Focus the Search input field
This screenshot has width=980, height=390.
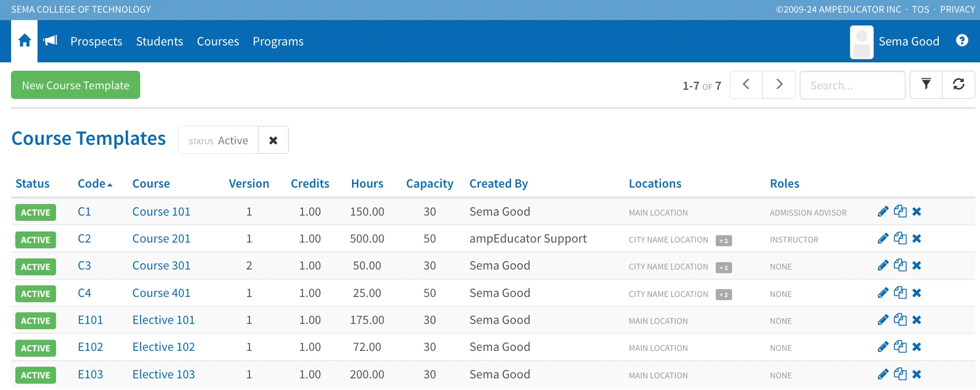point(852,85)
